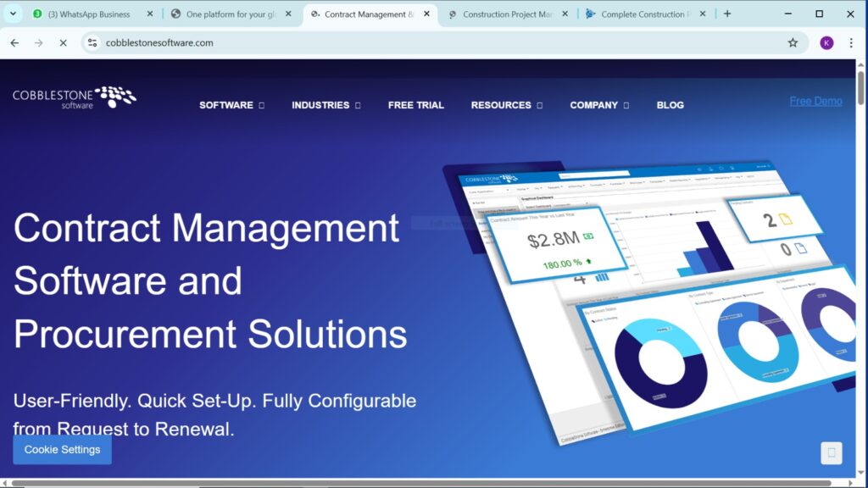This screenshot has height=488, width=868.
Task: Click the vertical page scrollbar thumb
Action: pyautogui.click(x=861, y=87)
